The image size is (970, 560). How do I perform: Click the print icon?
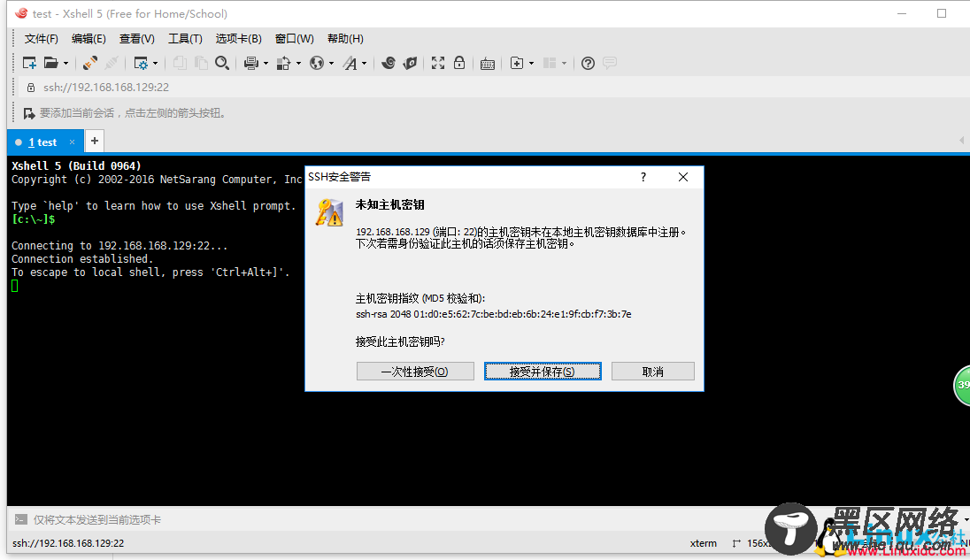(251, 63)
